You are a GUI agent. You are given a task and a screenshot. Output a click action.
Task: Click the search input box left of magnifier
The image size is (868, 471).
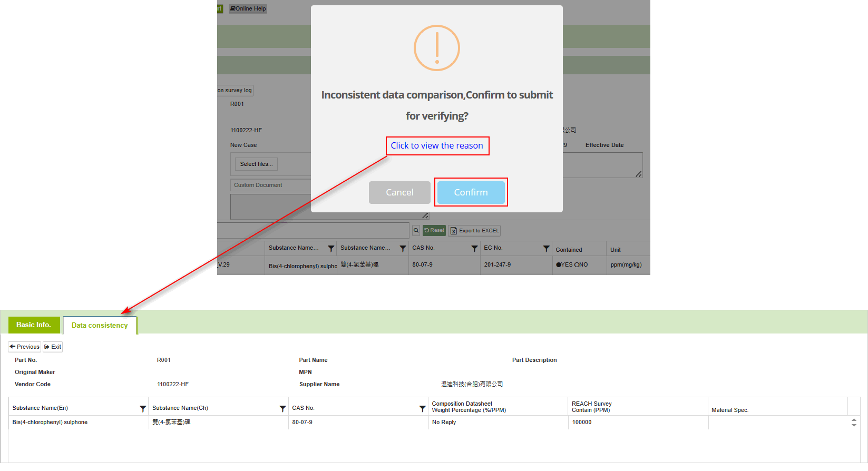pos(313,230)
